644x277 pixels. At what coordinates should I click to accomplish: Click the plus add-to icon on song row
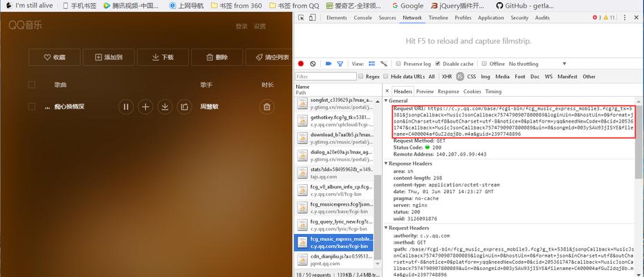pos(145,107)
